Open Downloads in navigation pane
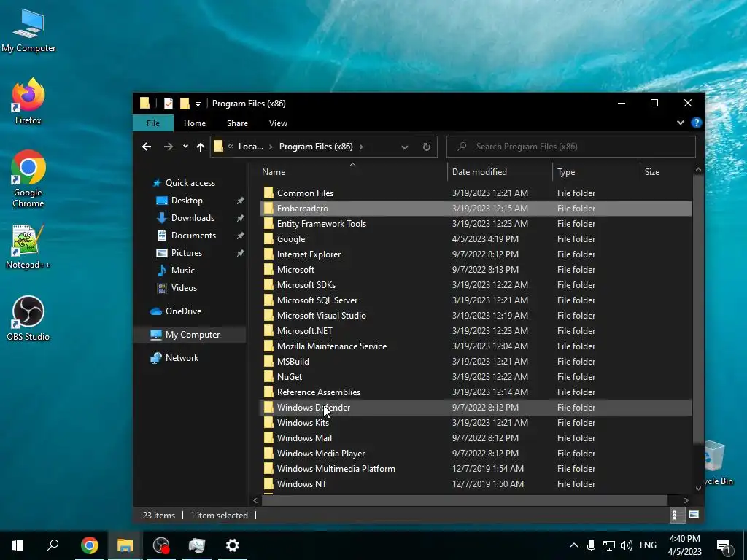Image resolution: width=747 pixels, height=560 pixels. [193, 218]
